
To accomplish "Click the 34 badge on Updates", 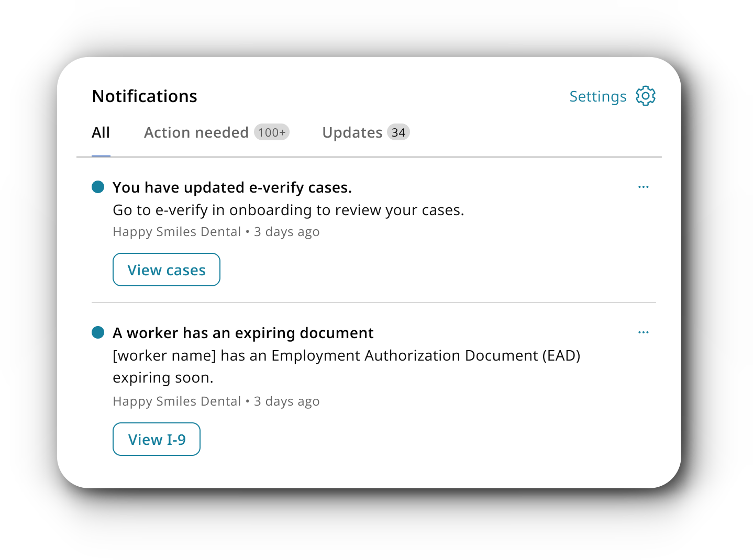I will tap(398, 132).
